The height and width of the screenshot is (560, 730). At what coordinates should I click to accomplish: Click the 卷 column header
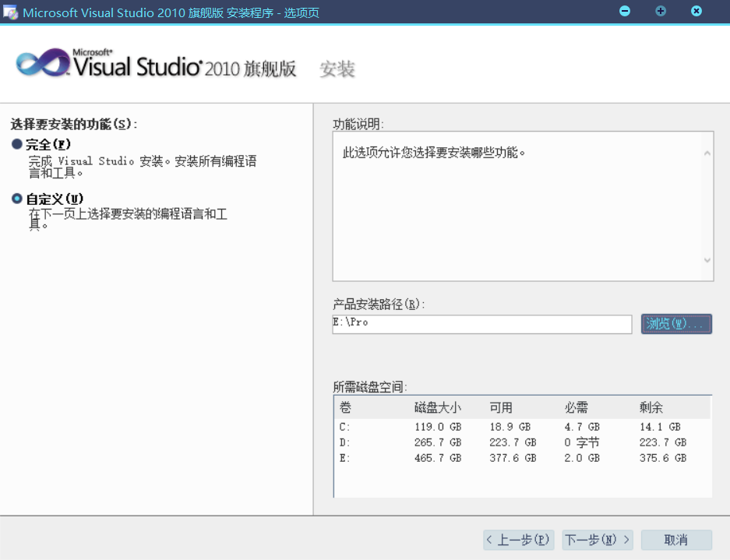click(345, 408)
